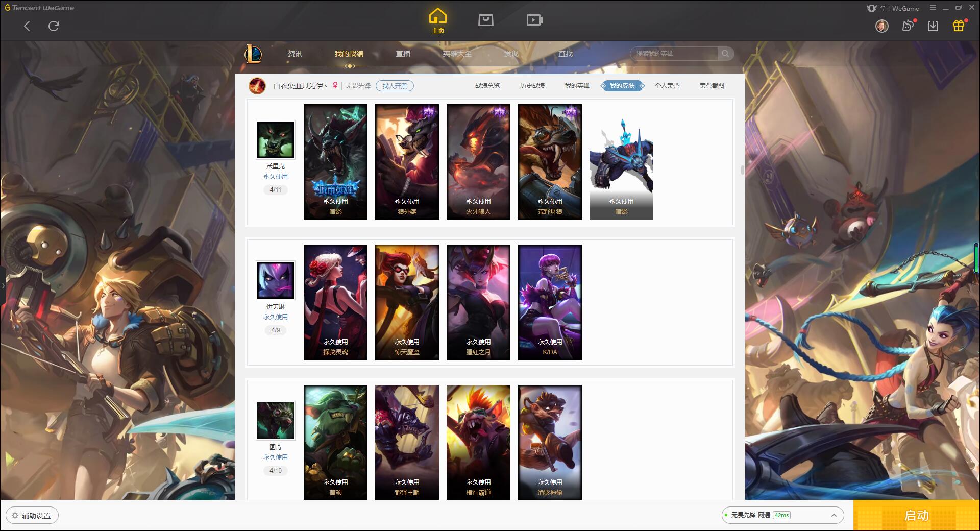Click the 启动 launch button
This screenshot has height=531, width=980.
[x=916, y=516]
